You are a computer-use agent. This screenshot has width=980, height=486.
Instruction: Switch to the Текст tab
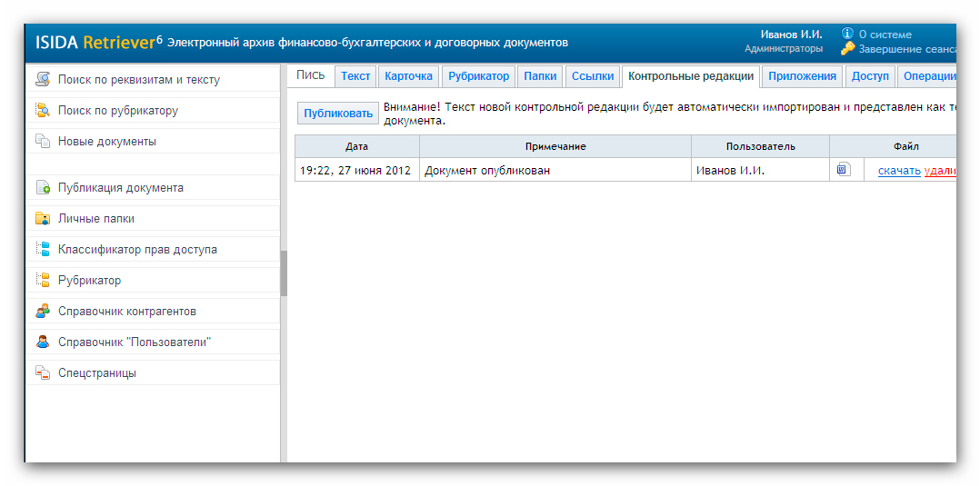click(355, 76)
